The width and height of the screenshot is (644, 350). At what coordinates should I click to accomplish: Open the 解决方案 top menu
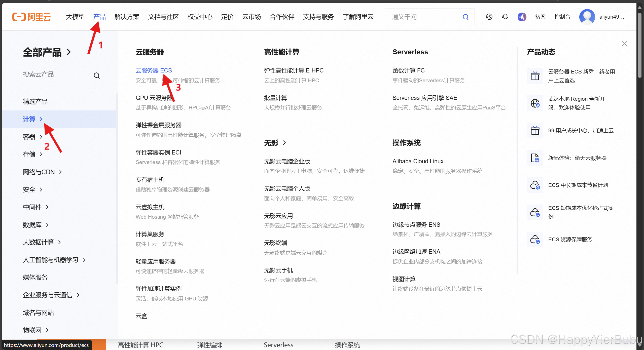tap(127, 17)
